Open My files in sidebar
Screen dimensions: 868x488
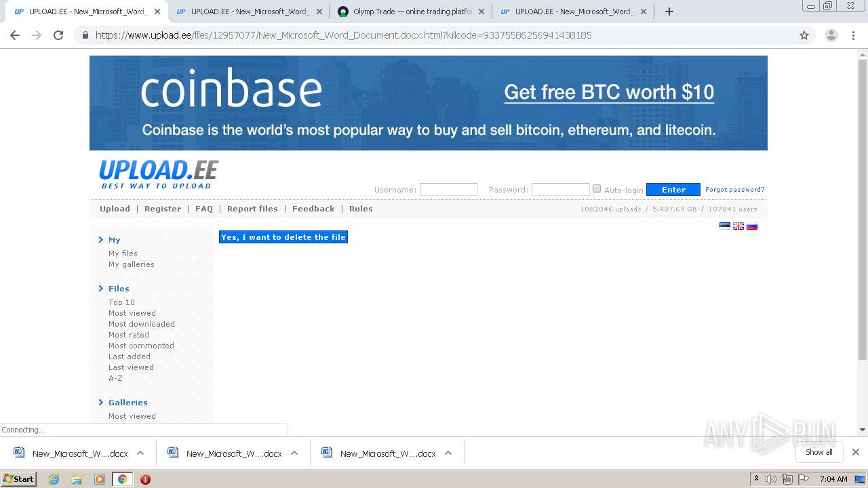pyautogui.click(x=123, y=253)
